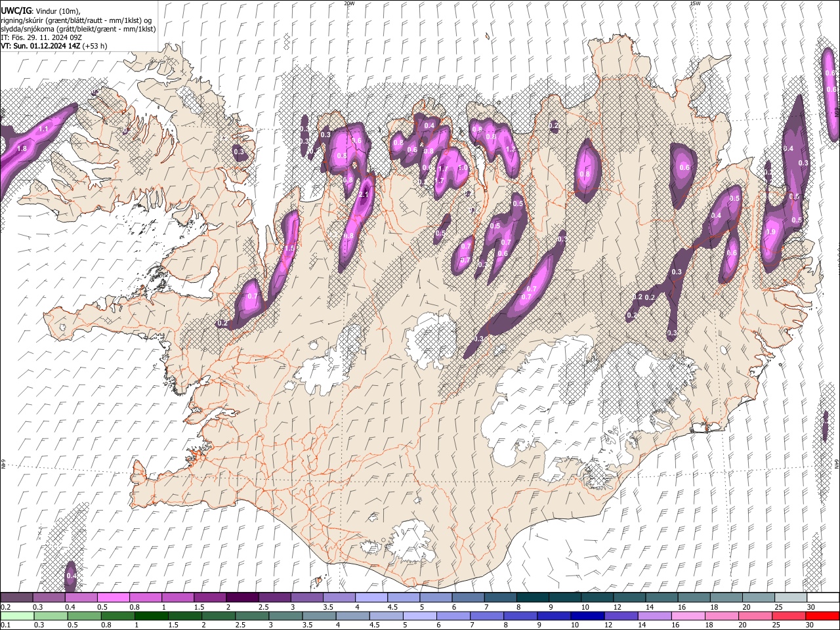Select the white 30 swatch in upper legend row
840x630 pixels.
coord(823,598)
